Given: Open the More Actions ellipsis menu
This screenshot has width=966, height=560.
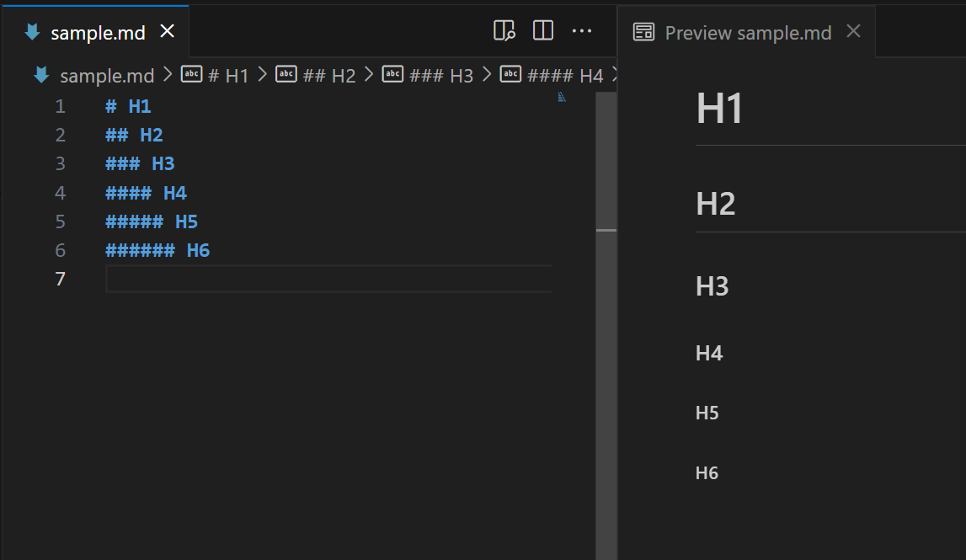Looking at the screenshot, I should click(582, 31).
